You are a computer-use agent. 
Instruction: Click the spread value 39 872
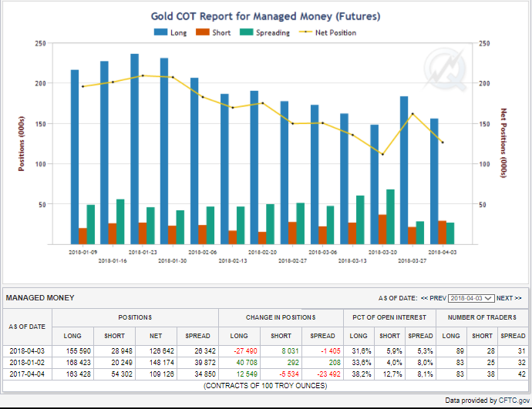(x=205, y=363)
